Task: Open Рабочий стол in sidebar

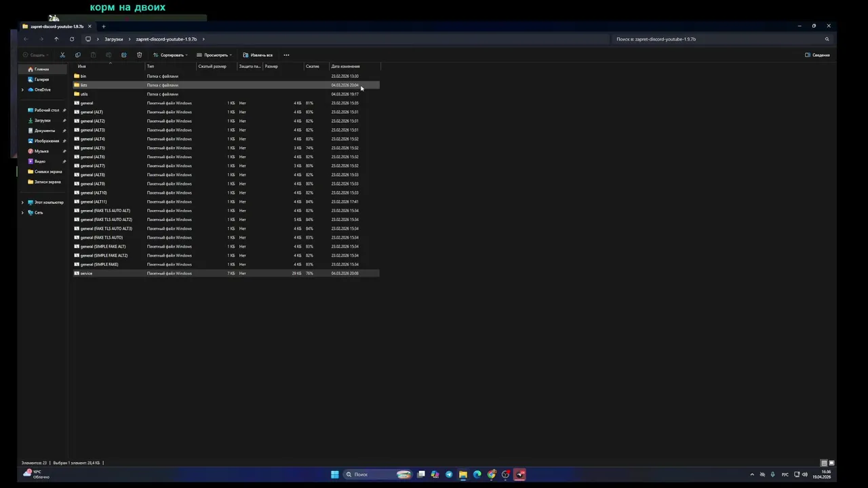Action: coord(47,110)
